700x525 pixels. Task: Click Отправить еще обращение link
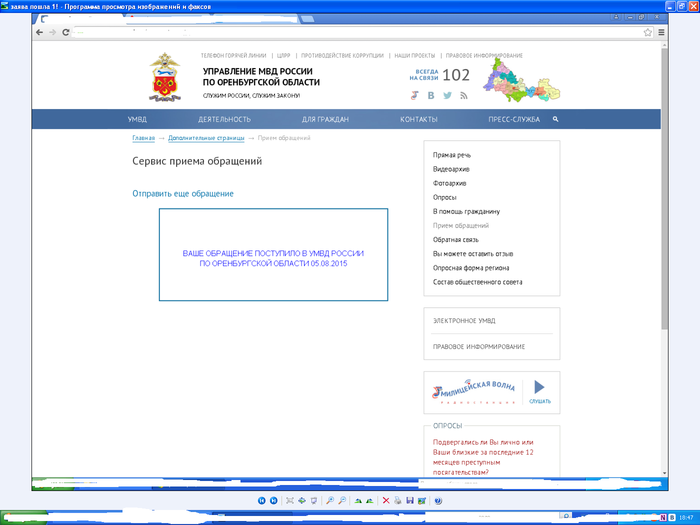[183, 194]
